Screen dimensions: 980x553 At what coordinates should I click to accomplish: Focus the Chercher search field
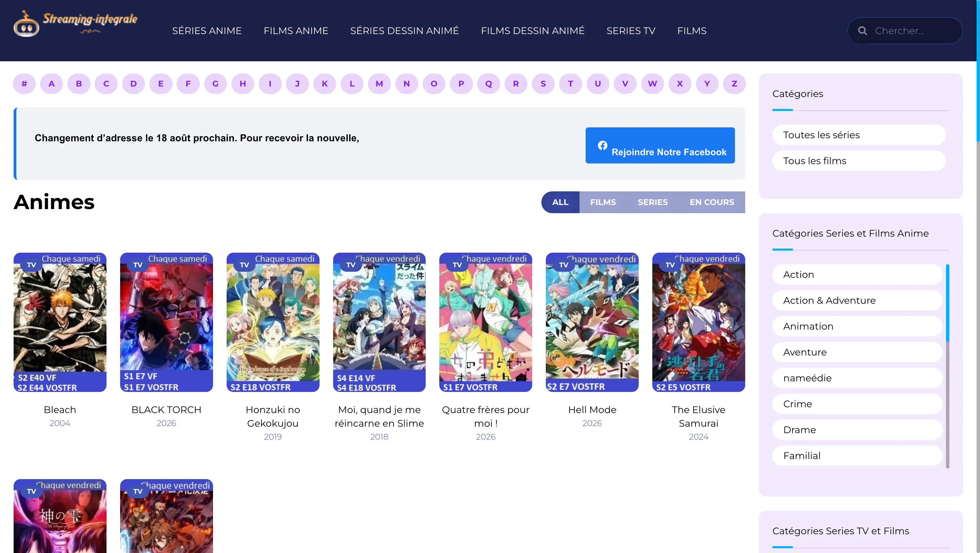tap(905, 31)
